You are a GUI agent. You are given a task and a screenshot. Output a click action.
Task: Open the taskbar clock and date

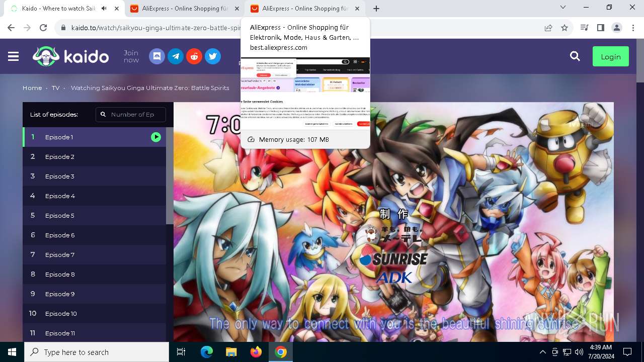click(x=600, y=352)
